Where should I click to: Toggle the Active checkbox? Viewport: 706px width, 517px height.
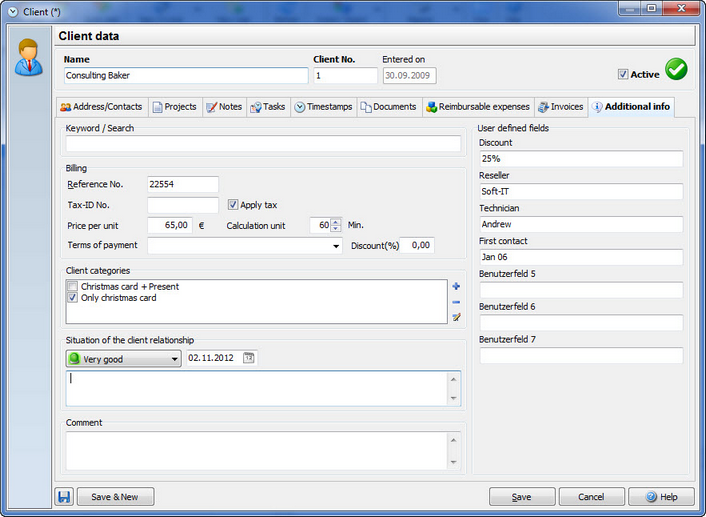623,75
